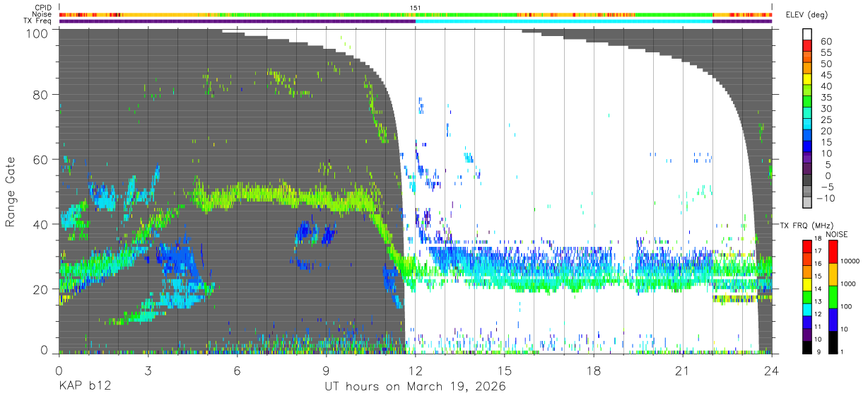868x401 pixels.
Task: Click the Noise strip above the plot
Action: [416, 14]
